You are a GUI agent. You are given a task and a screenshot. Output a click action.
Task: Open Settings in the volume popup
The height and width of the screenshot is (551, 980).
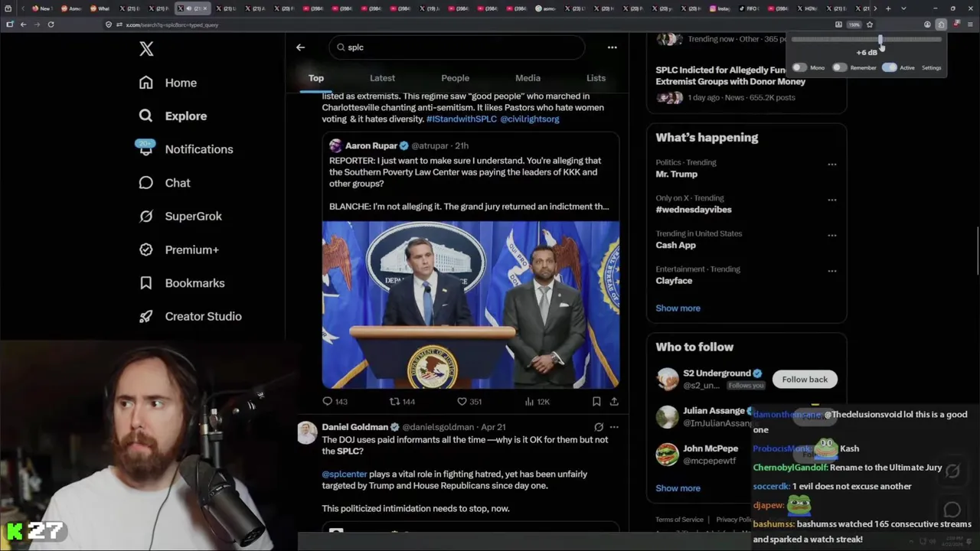coord(931,68)
